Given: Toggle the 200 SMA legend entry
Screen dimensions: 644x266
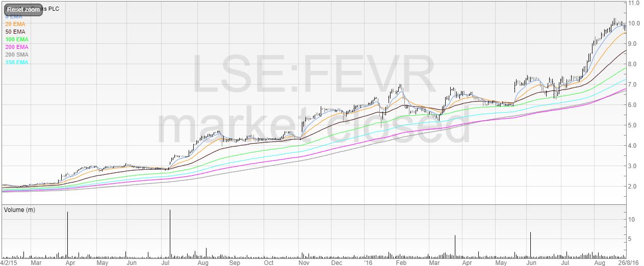Looking at the screenshot, I should coord(16,55).
